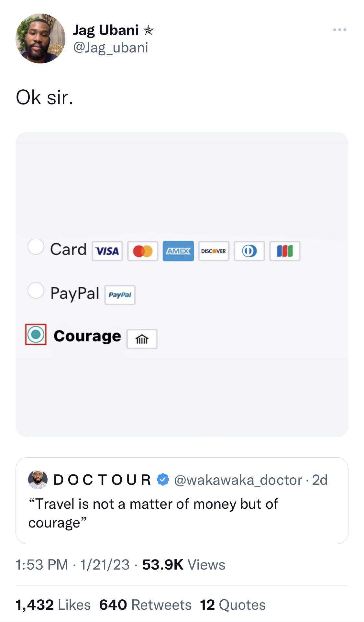Open the @Jag_ubani handle
Image resolution: width=364 pixels, height=622 pixels.
111,48
